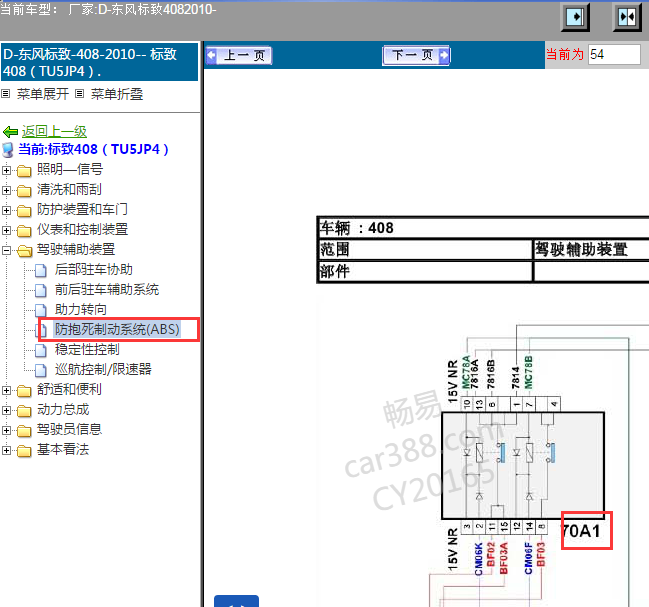
Task: Click the current page number field showing 54
Action: [x=614, y=55]
